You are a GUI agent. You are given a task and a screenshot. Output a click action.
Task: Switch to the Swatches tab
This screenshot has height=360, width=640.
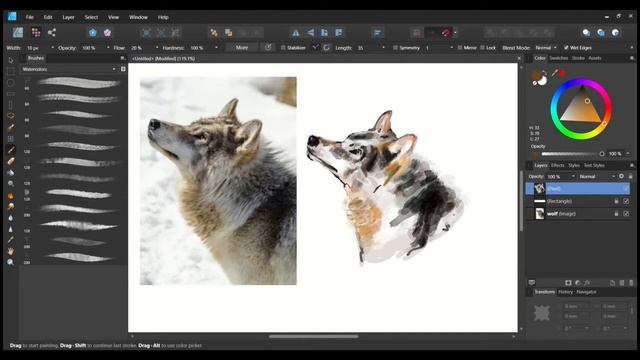coord(558,58)
